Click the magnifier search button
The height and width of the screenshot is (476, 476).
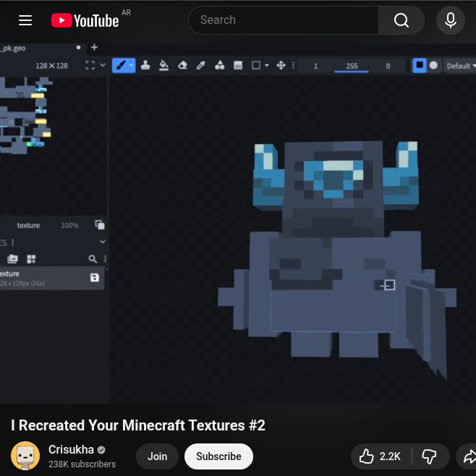tap(401, 20)
